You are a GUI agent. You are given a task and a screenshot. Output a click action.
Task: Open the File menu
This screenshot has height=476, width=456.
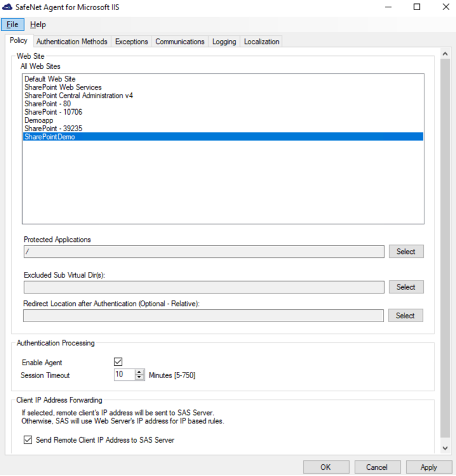tap(12, 25)
